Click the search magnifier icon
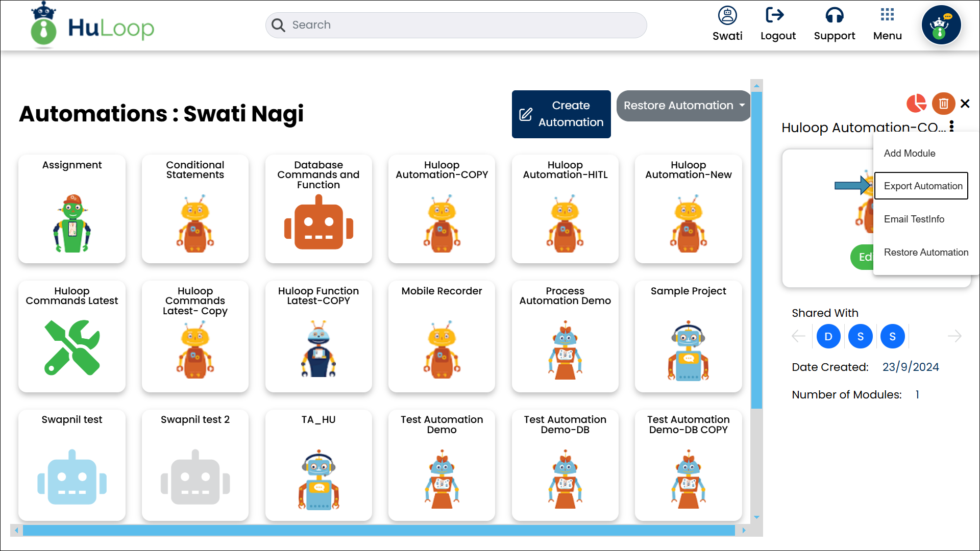The image size is (980, 551). click(278, 25)
